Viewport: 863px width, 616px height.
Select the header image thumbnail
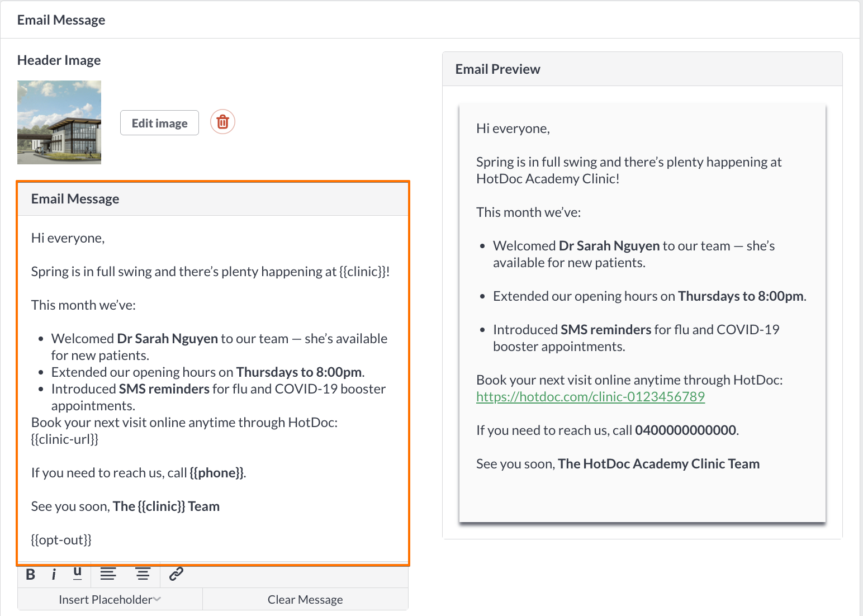(59, 122)
